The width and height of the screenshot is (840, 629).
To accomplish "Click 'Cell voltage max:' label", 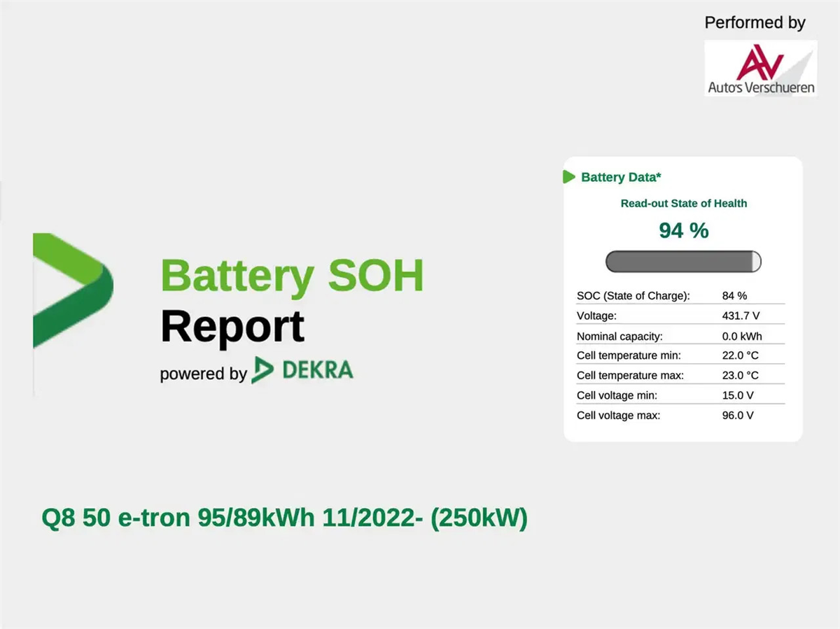I will click(619, 416).
